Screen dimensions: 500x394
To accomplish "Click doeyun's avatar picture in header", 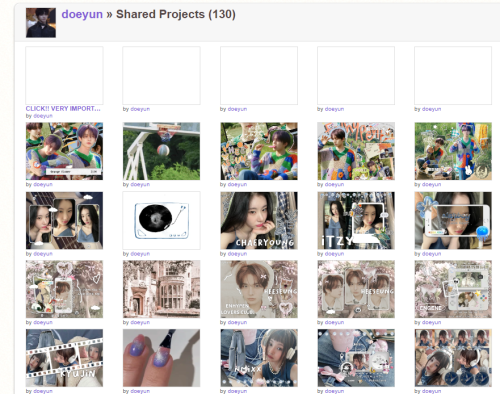I will (41, 23).
